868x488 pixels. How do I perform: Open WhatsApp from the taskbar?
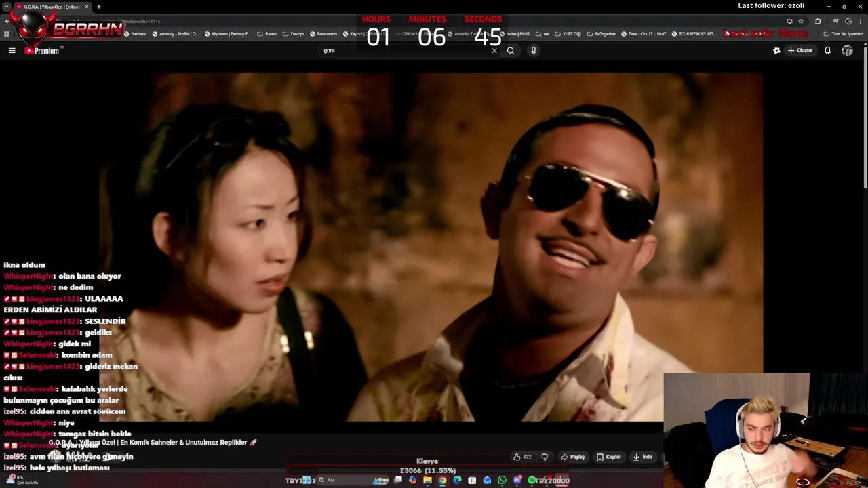click(x=502, y=480)
